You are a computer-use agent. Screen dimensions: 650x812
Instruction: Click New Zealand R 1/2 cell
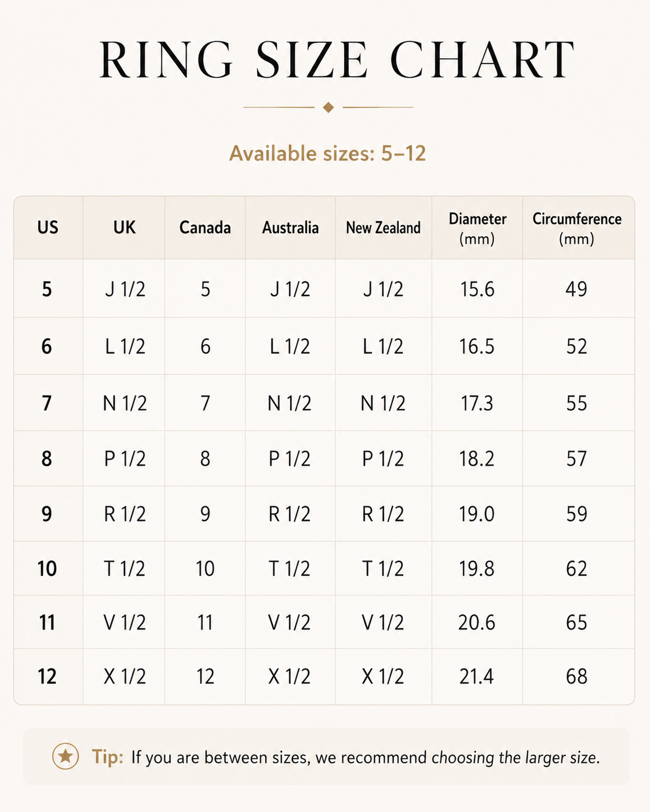383,514
